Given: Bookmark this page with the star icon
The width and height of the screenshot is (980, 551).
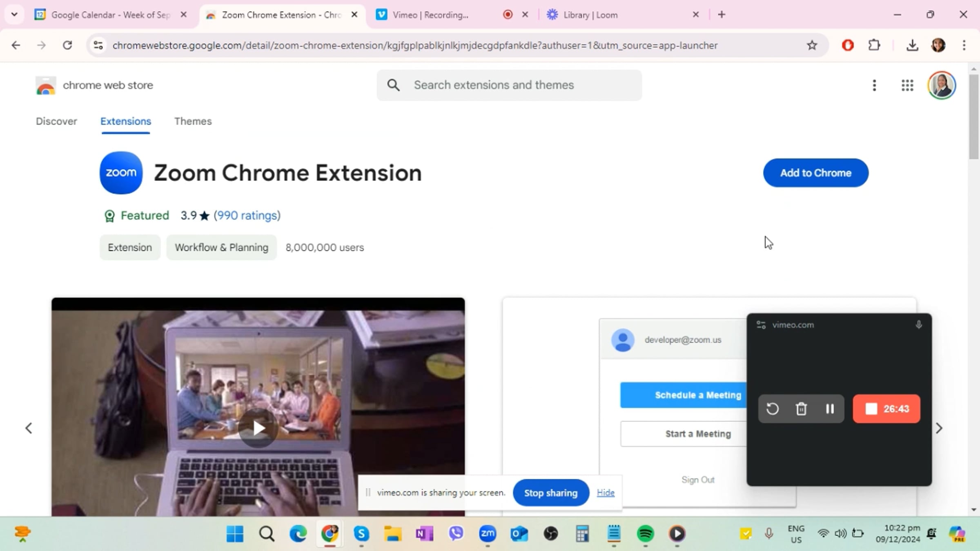Looking at the screenshot, I should (812, 45).
